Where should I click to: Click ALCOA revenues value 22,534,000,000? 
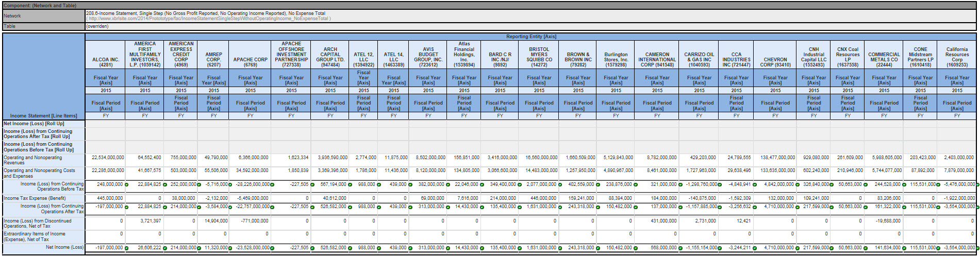(108, 157)
